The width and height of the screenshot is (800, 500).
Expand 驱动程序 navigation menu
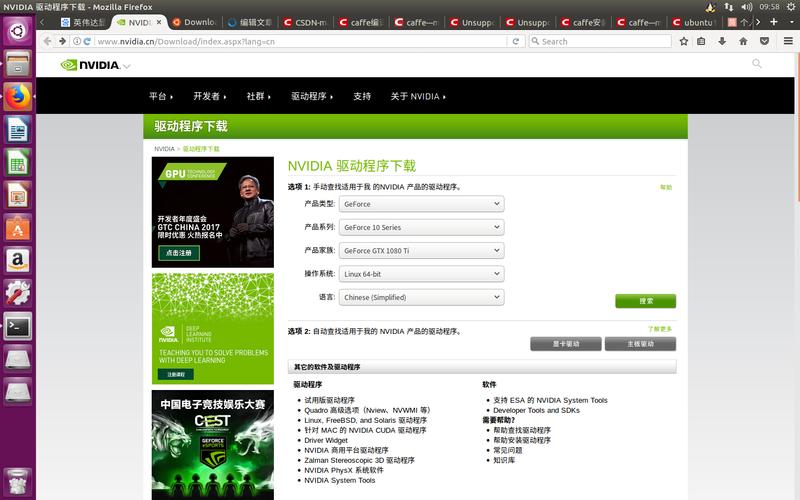312,96
